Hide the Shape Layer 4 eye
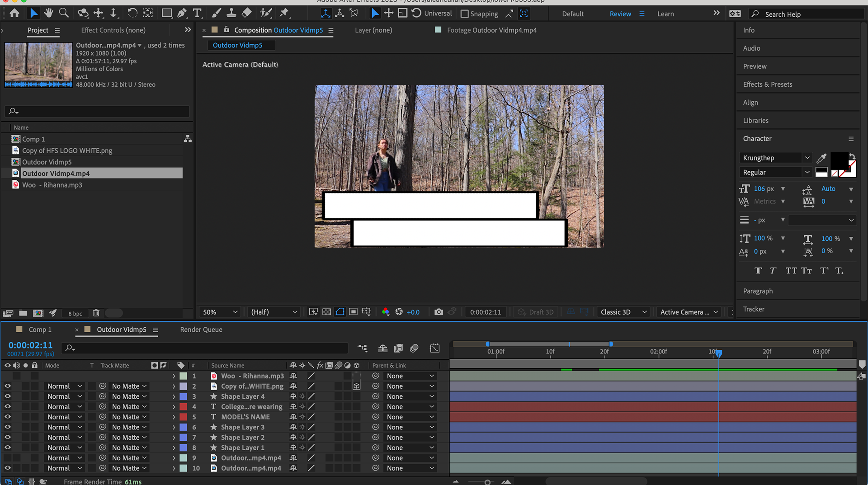868x485 pixels. [x=7, y=396]
